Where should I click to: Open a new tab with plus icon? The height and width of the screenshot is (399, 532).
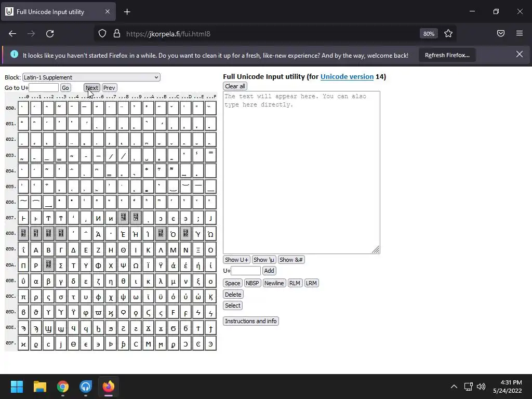tap(127, 12)
